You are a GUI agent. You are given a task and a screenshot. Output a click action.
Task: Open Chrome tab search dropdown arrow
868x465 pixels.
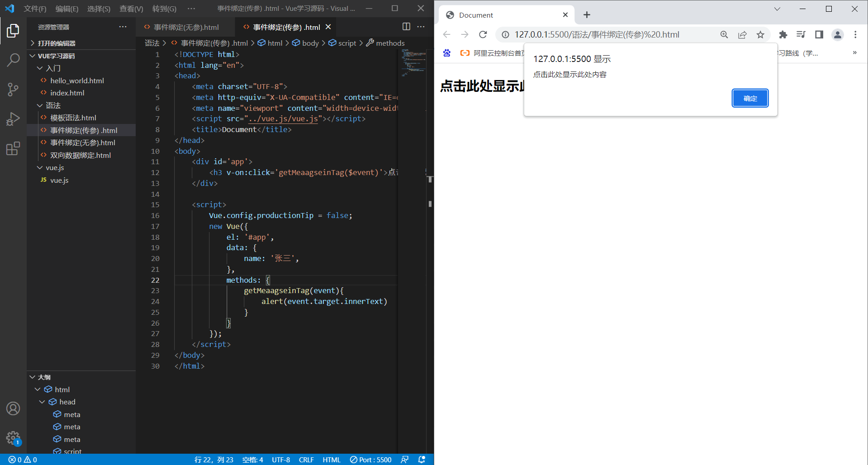click(777, 9)
